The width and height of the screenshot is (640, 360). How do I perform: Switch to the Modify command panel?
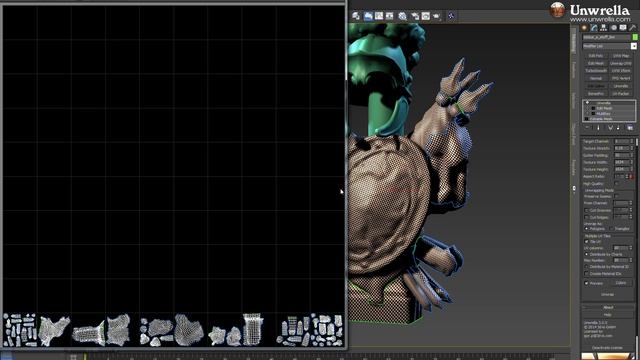[x=594, y=28]
